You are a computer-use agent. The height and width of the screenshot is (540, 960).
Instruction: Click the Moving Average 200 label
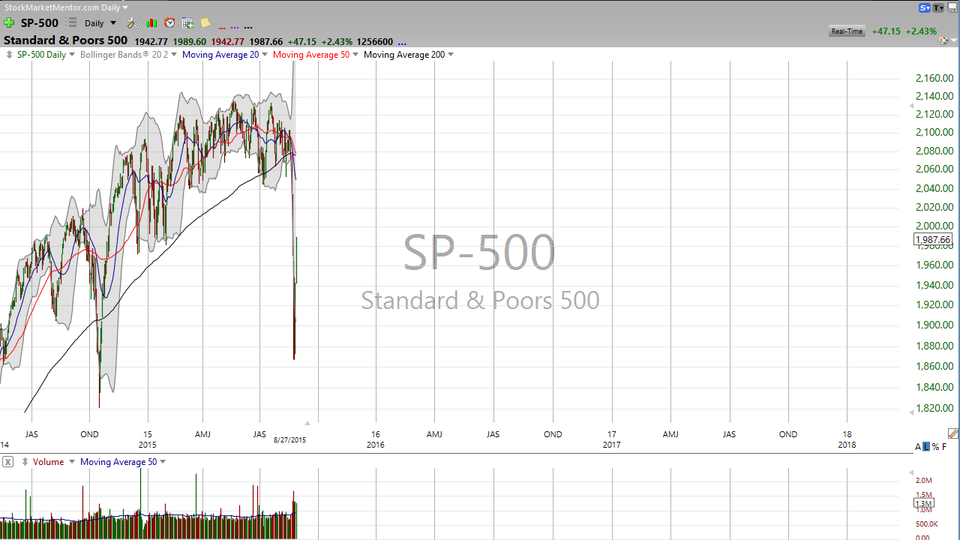[x=404, y=54]
